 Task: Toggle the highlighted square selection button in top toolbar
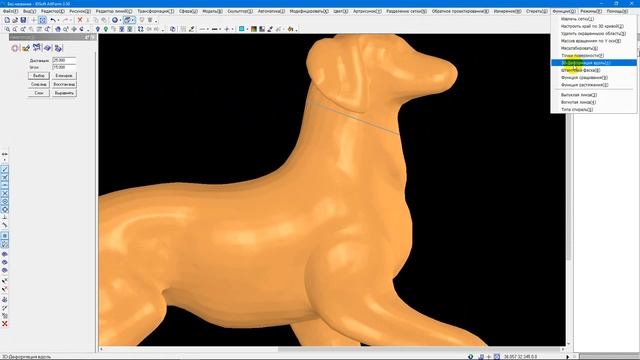tap(42, 20)
